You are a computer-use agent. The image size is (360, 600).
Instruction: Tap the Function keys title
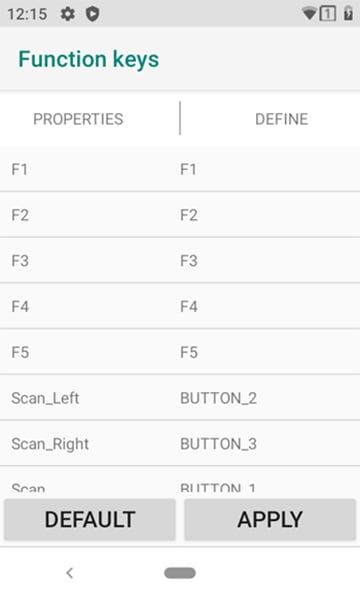point(89,60)
